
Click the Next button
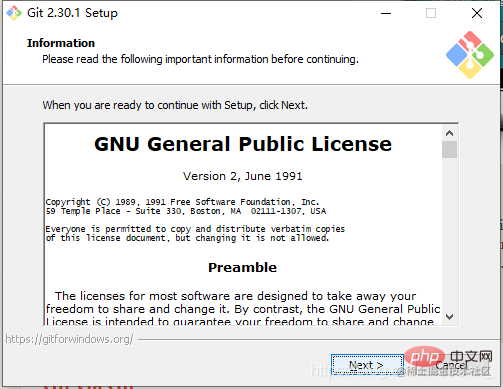click(x=367, y=365)
